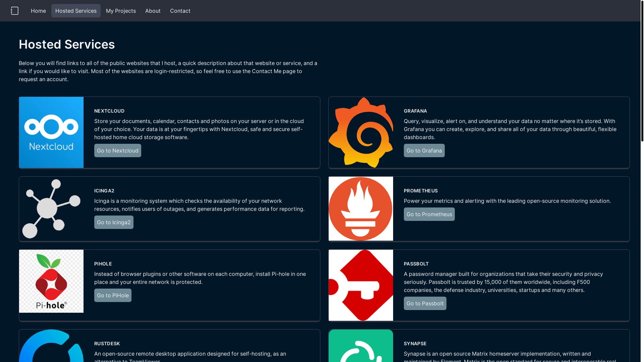Screen dimensions: 644x362
Task: Click the RUSTDESK card heading
Action: click(107, 344)
